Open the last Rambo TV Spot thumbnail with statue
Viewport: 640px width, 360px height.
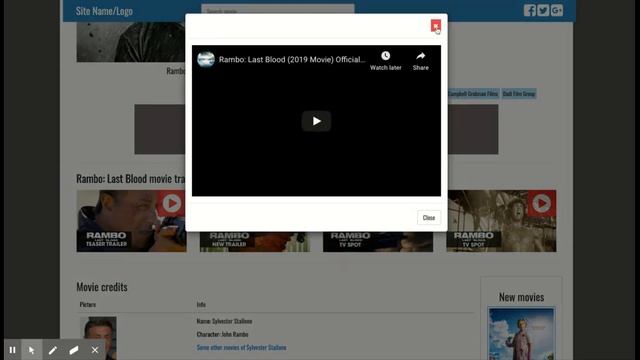[x=501, y=221]
